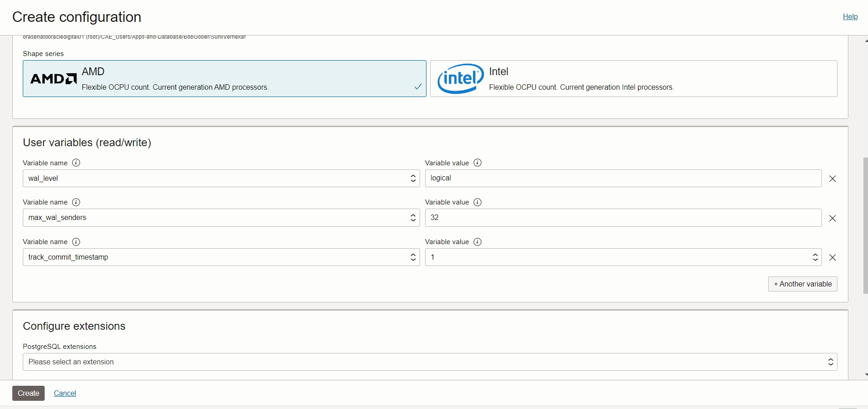The image size is (868, 409).
Task: Select the AMD shape series card
Action: click(224, 78)
